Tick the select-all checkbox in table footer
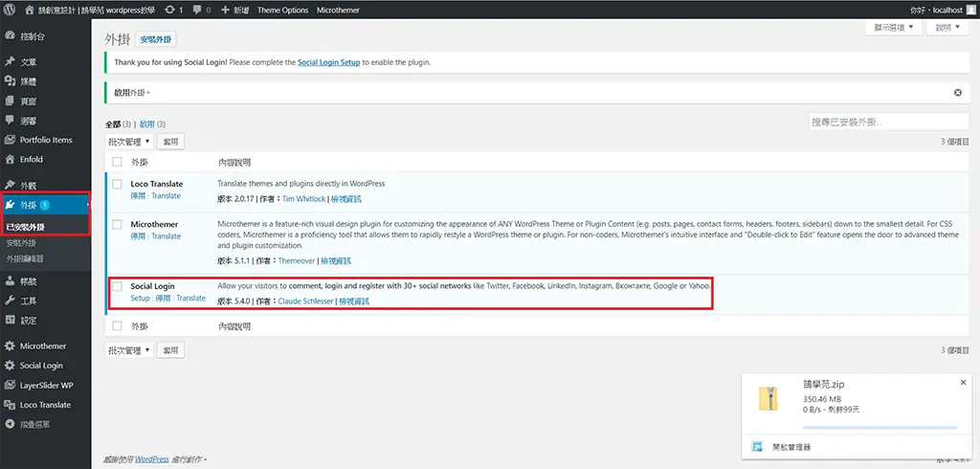This screenshot has width=980, height=469. point(117,325)
